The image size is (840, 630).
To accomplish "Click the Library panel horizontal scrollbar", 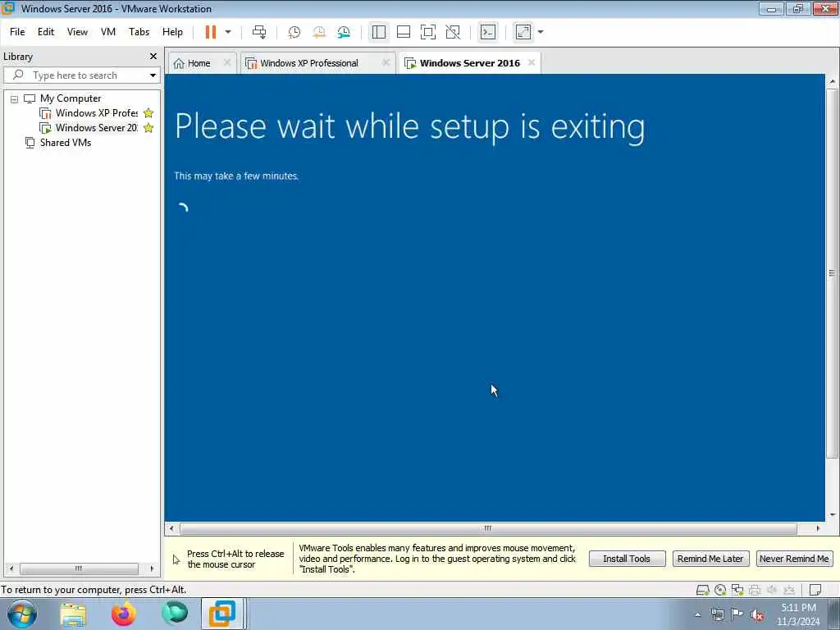I will click(x=79, y=568).
